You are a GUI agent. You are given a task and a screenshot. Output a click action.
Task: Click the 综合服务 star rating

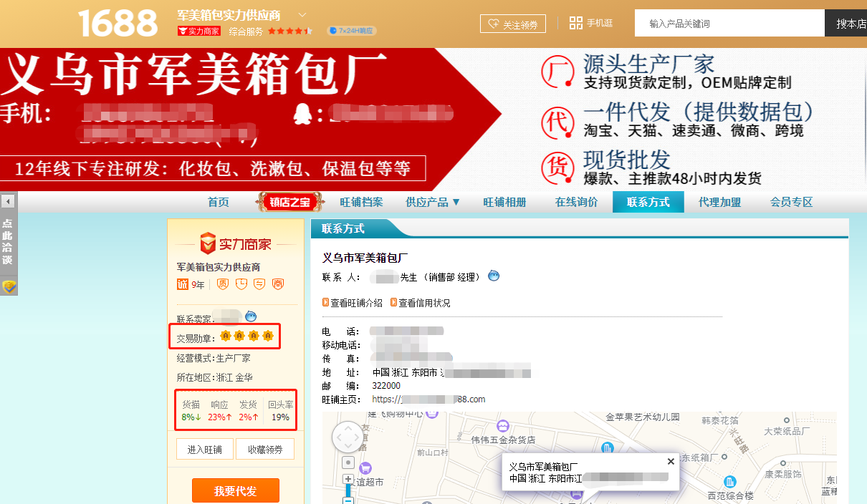coord(289,31)
